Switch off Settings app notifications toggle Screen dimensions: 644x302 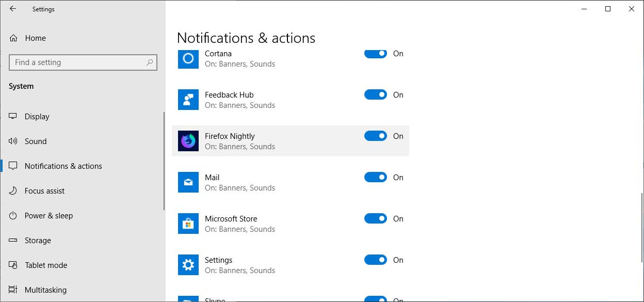[376, 260]
